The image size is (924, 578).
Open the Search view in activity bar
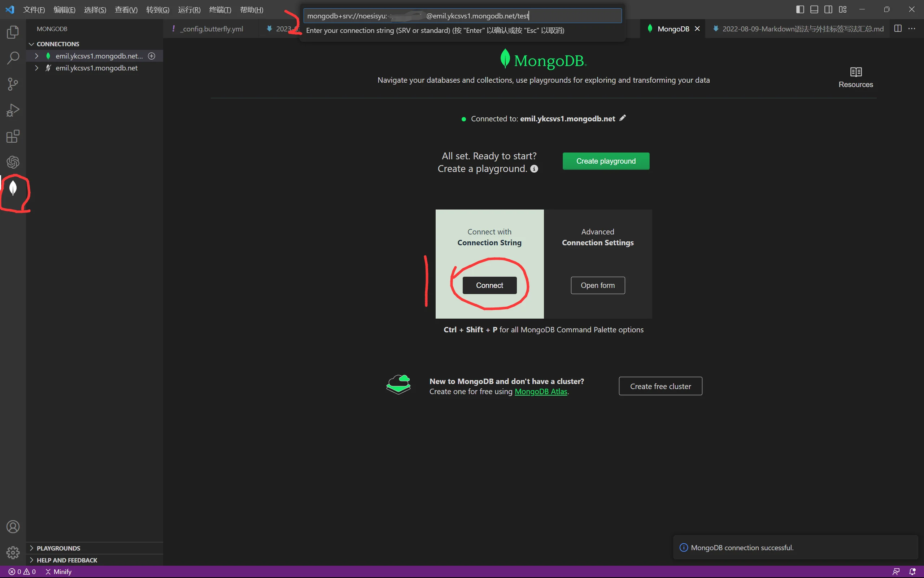pyautogui.click(x=13, y=58)
